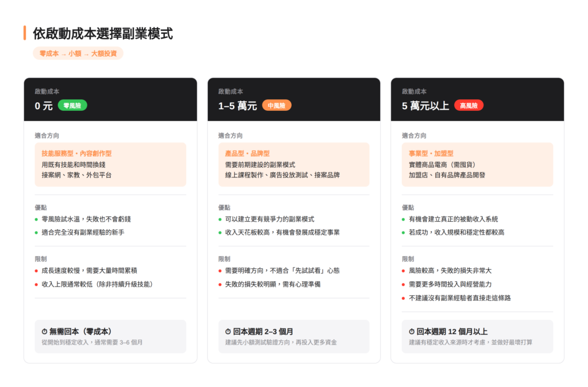This screenshot has width=588, height=387.
Task: Click the orange accent bar beside the page title
Action: point(25,33)
